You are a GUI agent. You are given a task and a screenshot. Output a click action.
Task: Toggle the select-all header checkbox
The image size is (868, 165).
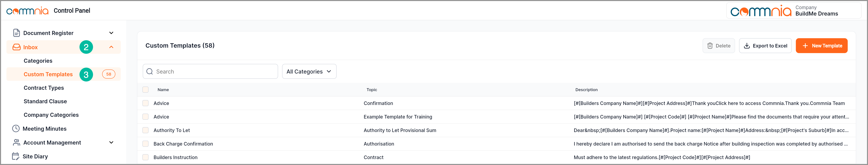146,90
